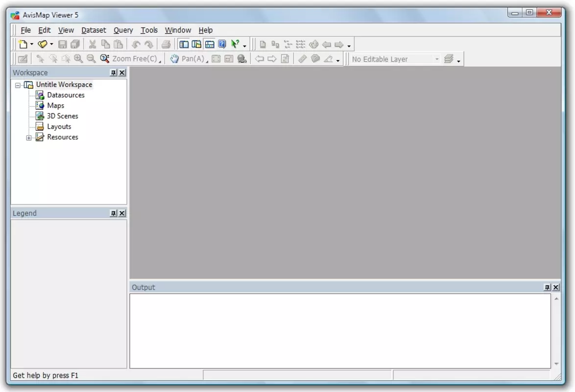
Task: Click the overlapping diamonds window icon
Action: 313,45
